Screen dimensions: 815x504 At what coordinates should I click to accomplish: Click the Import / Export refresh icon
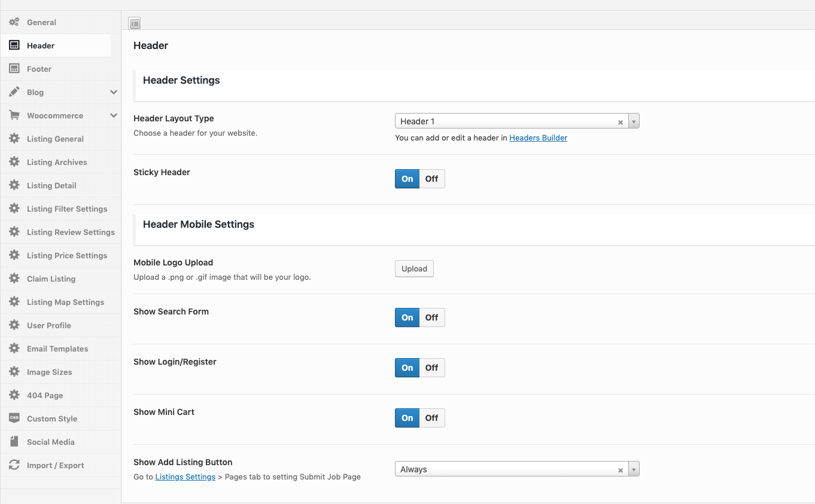tap(14, 465)
